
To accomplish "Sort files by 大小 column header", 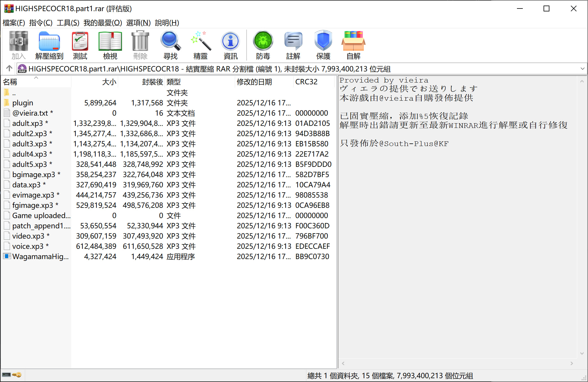I will 109,82.
